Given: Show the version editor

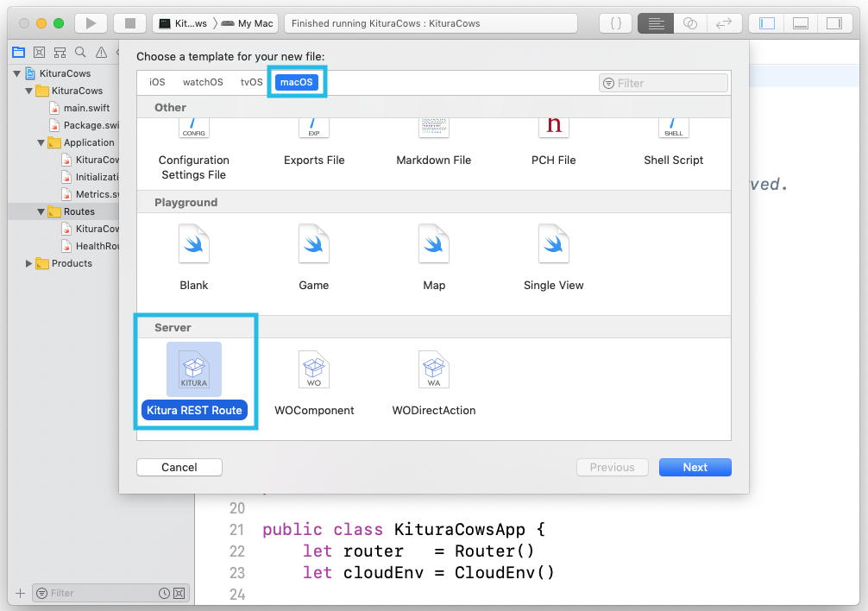Looking at the screenshot, I should point(724,23).
